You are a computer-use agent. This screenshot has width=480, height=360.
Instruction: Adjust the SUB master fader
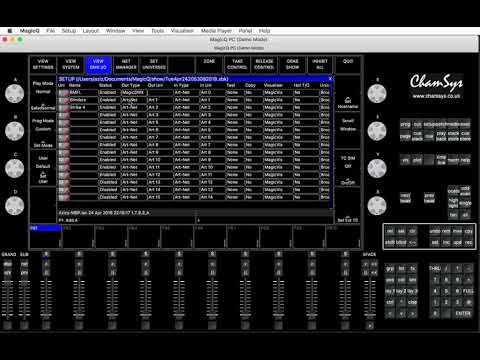pos(24,299)
